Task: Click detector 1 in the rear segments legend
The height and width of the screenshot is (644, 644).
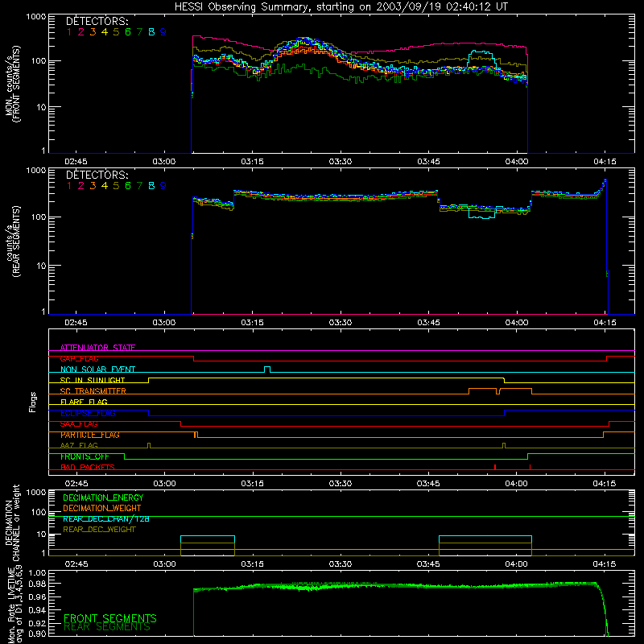Action: pyautogui.click(x=69, y=186)
